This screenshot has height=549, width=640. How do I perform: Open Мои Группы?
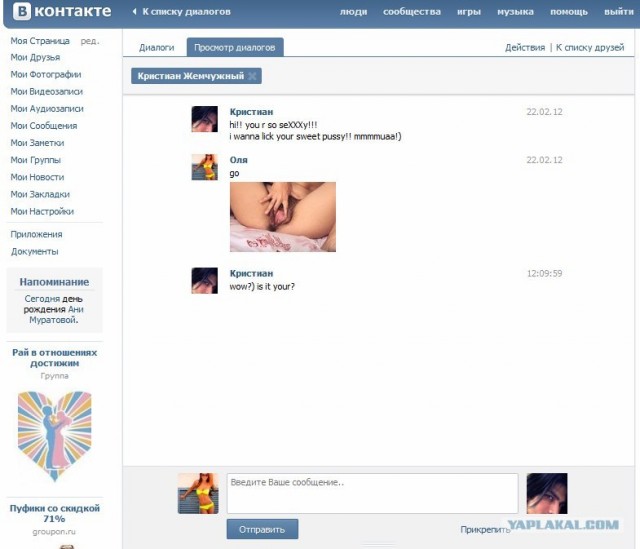pos(36,160)
